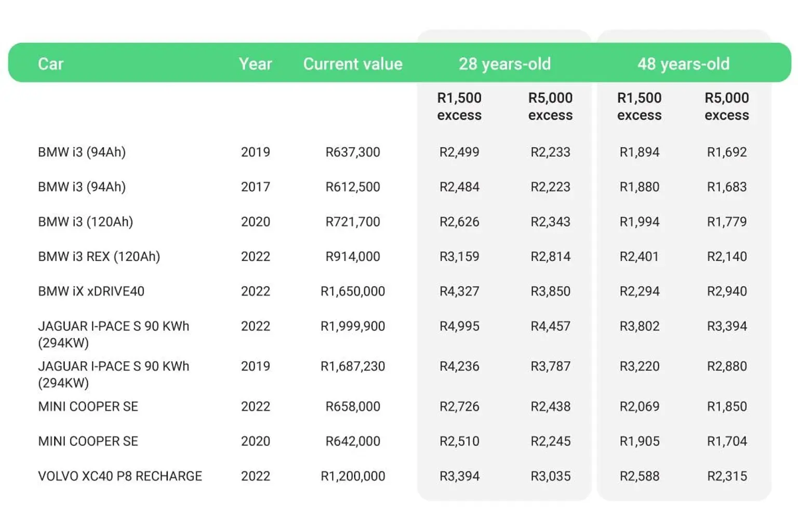The width and height of the screenshot is (798, 532).
Task: Click the R4,995 premium value
Action: tap(459, 326)
